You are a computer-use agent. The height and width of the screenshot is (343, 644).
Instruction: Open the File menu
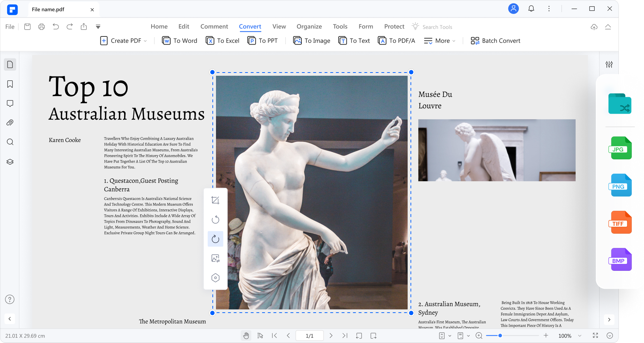10,26
